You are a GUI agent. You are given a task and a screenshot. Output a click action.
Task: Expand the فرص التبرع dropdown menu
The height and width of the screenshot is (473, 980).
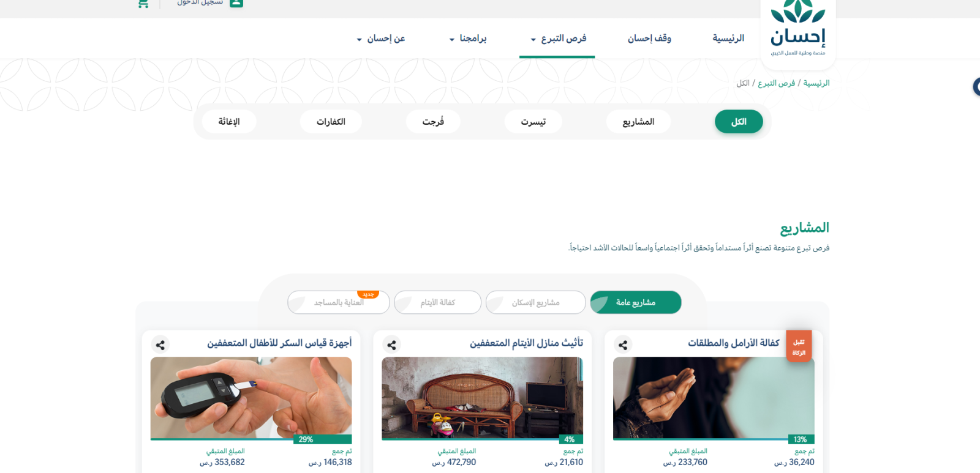pyautogui.click(x=557, y=39)
